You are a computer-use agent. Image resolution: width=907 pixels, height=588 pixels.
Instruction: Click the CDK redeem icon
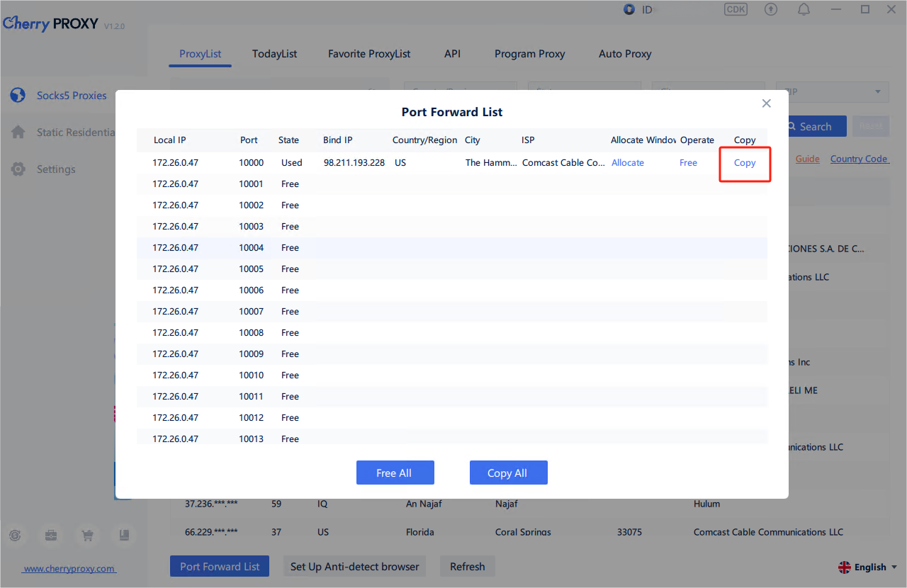pos(736,9)
